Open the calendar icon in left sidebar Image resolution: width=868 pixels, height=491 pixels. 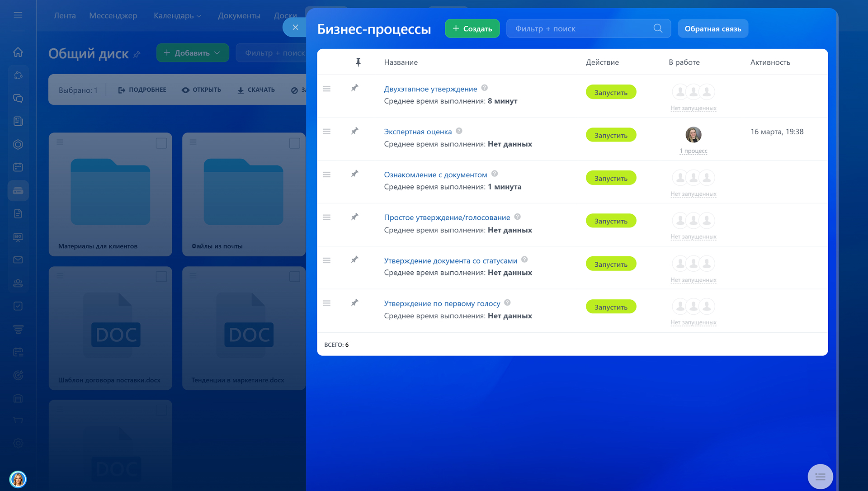pos(18,167)
